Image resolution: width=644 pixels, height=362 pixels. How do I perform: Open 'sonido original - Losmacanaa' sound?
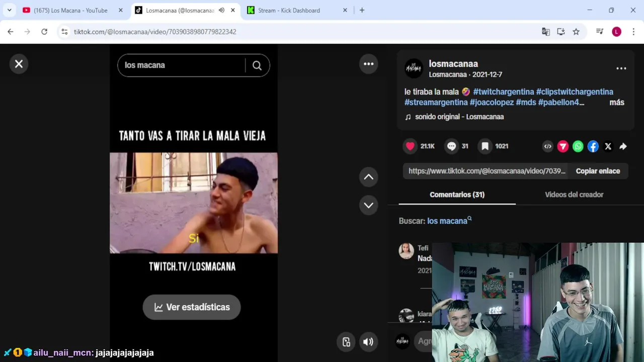(x=459, y=117)
